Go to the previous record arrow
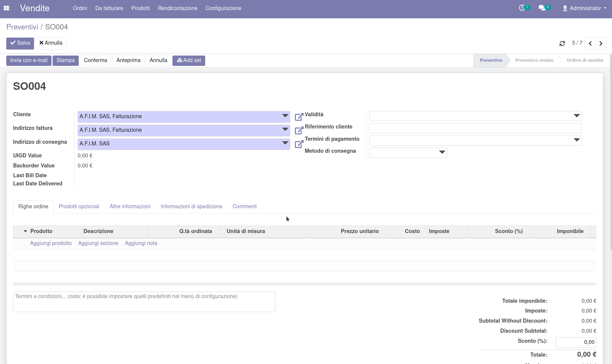 [590, 44]
